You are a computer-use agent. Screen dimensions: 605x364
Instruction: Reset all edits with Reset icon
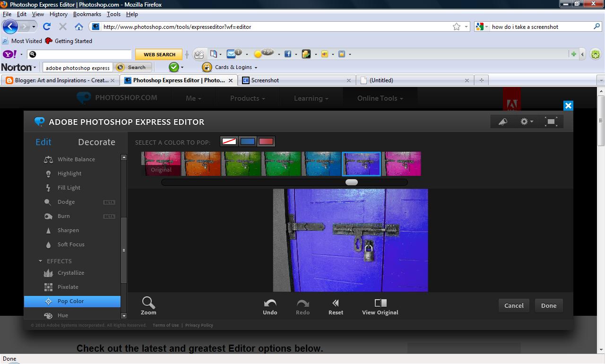(336, 306)
